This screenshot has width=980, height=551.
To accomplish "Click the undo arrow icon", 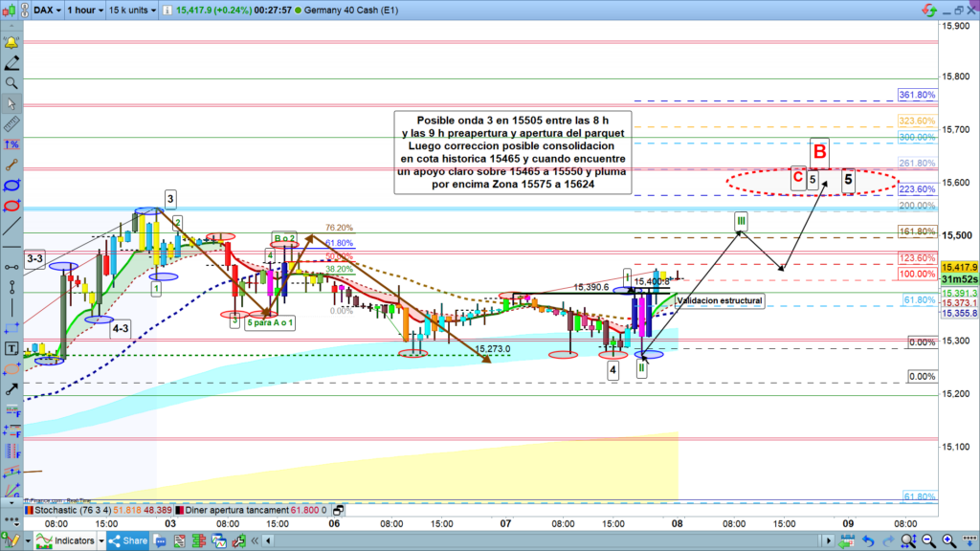I will [x=867, y=540].
